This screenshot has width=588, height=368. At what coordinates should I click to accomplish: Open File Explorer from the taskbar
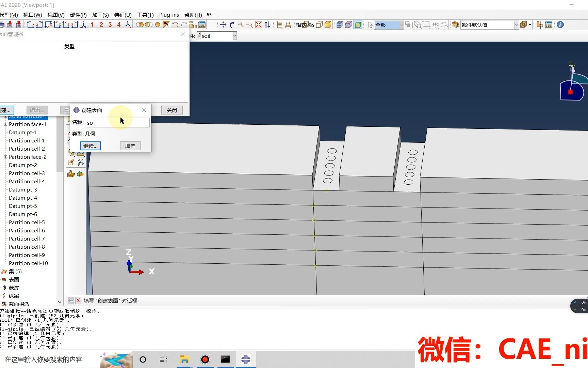tap(184, 359)
